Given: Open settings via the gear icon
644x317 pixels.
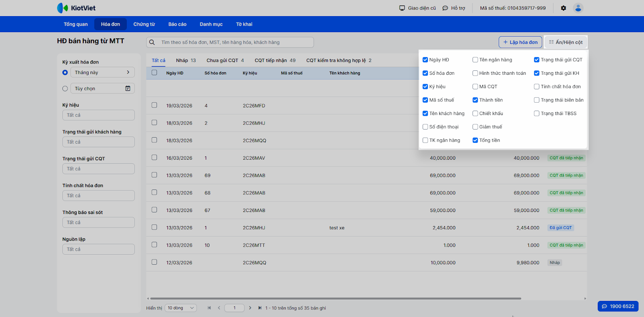Looking at the screenshot, I should click(x=563, y=8).
